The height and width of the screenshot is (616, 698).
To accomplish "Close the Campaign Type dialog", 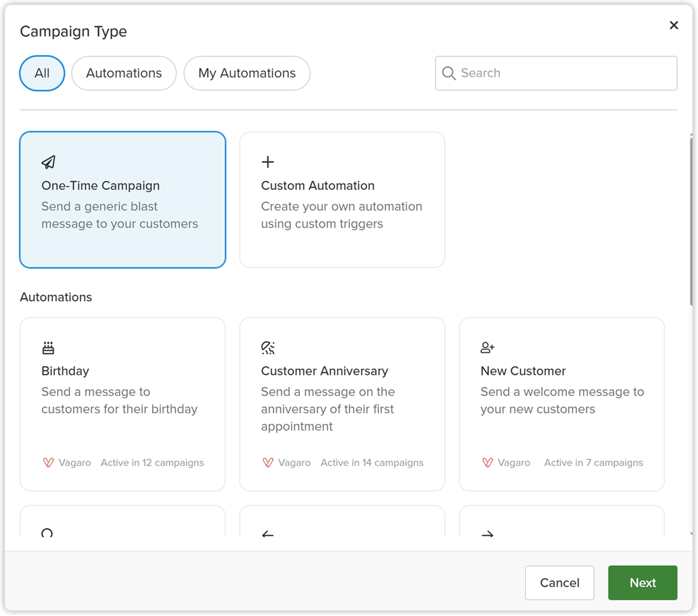I will 673,25.
